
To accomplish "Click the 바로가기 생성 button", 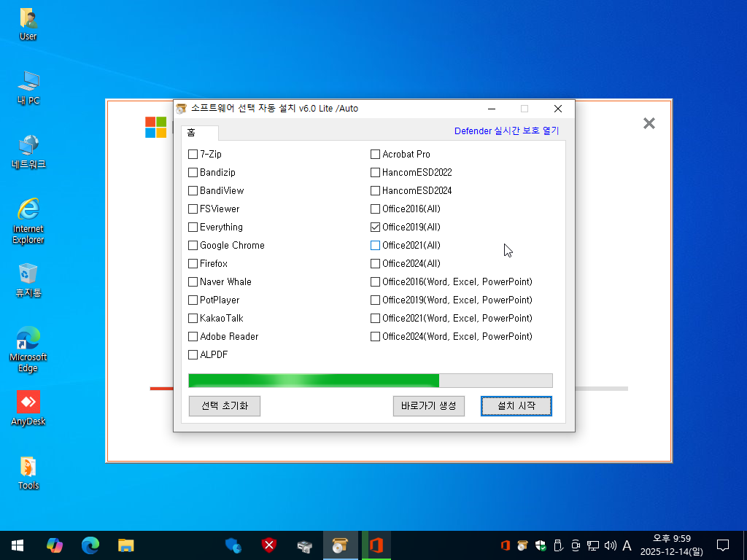I will (x=429, y=406).
